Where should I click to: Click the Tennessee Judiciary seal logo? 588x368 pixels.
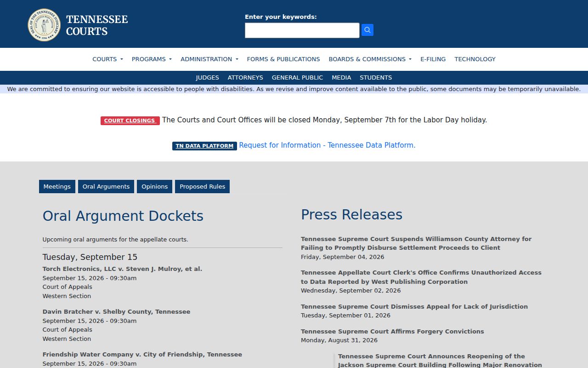pos(44,25)
